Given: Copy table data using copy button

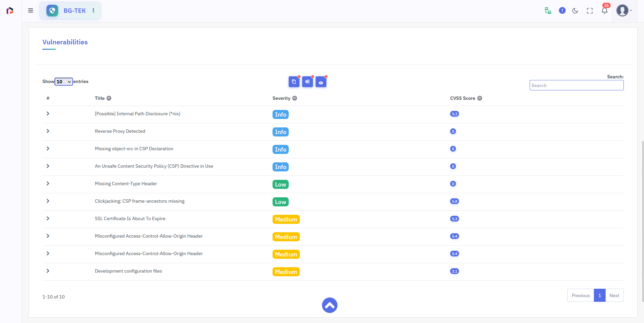Looking at the screenshot, I should click(x=294, y=82).
